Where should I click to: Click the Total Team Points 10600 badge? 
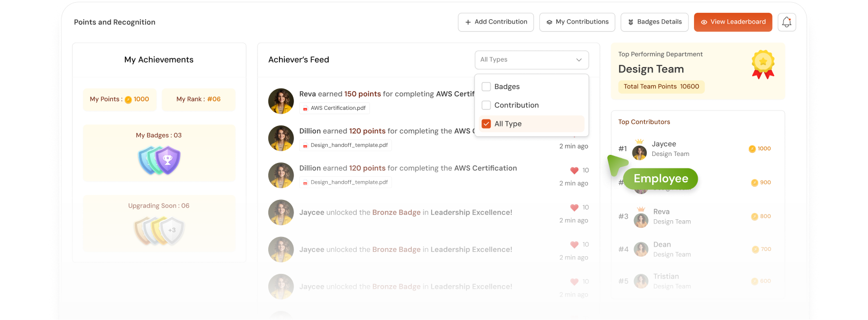[x=661, y=86]
